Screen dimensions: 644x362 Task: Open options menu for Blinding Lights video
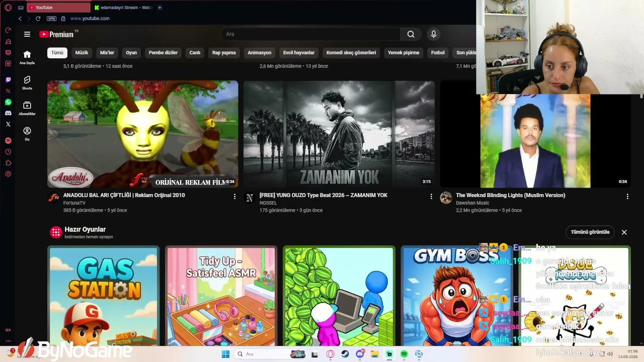tap(627, 197)
